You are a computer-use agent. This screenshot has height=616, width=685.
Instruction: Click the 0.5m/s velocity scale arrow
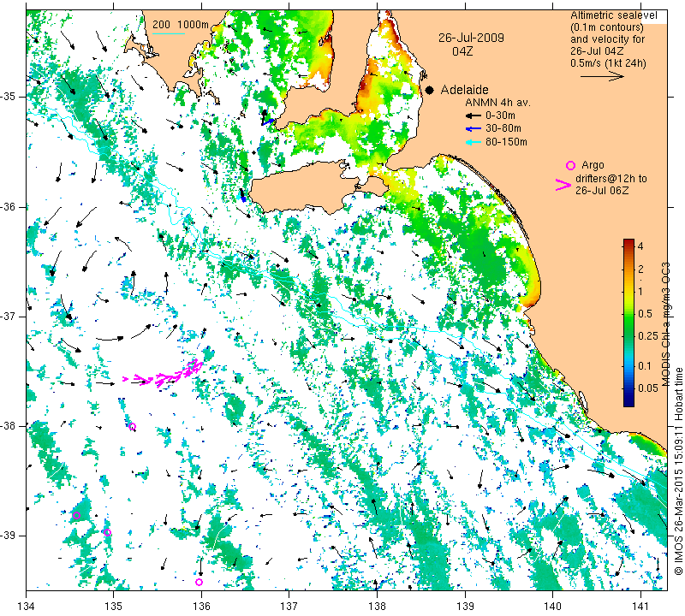pyautogui.click(x=602, y=76)
